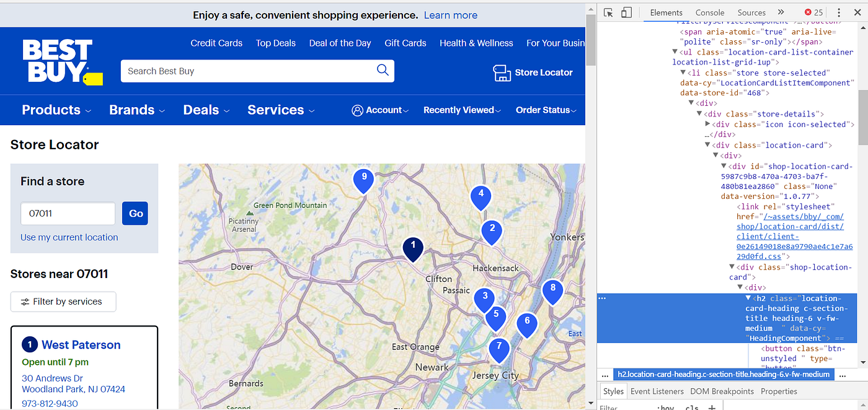Click row actions ellipsis on highlighted h2

[602, 299]
